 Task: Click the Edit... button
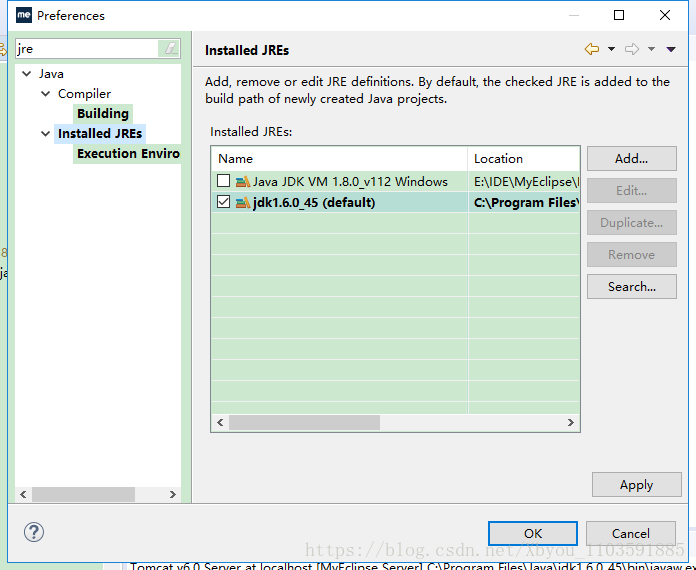[x=632, y=190]
